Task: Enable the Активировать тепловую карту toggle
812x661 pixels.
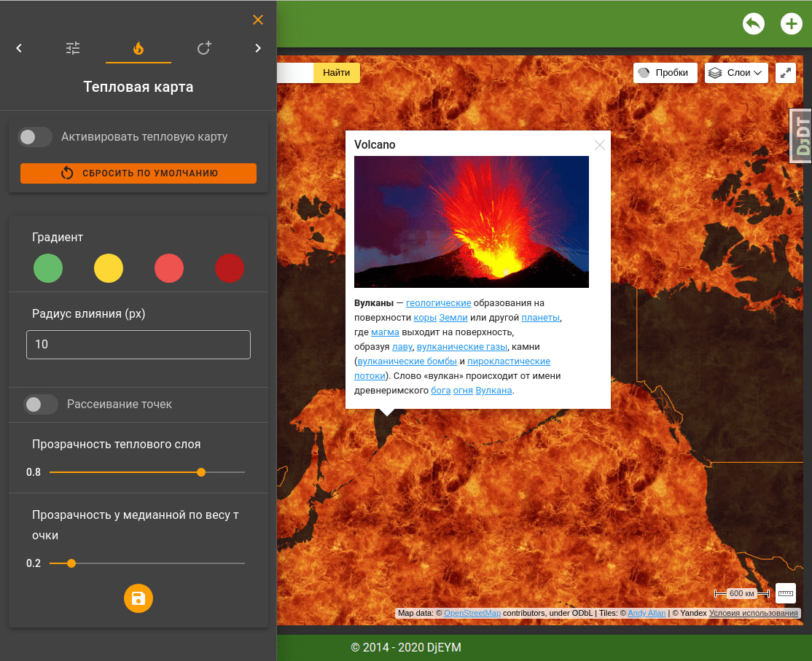Action: click(x=35, y=136)
